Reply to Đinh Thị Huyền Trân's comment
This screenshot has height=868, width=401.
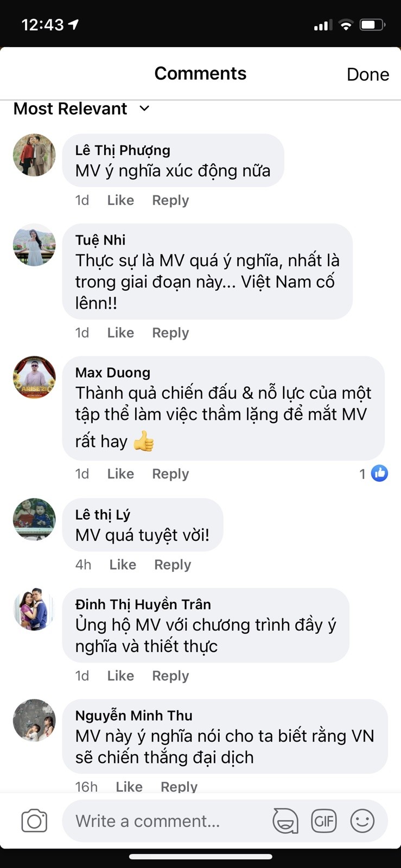click(170, 676)
